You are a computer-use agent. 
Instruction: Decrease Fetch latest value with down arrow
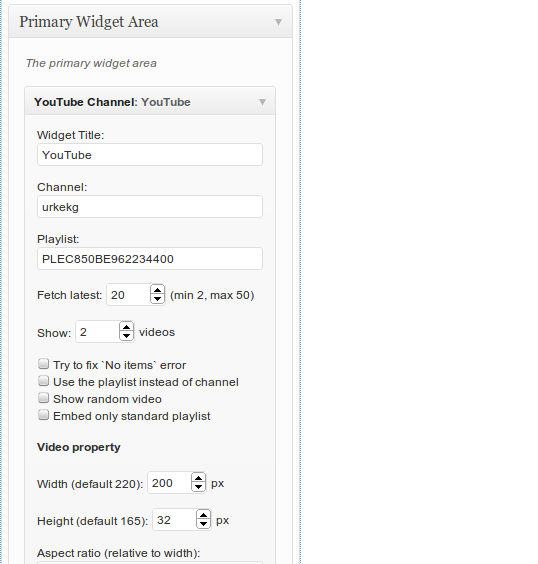point(157,299)
